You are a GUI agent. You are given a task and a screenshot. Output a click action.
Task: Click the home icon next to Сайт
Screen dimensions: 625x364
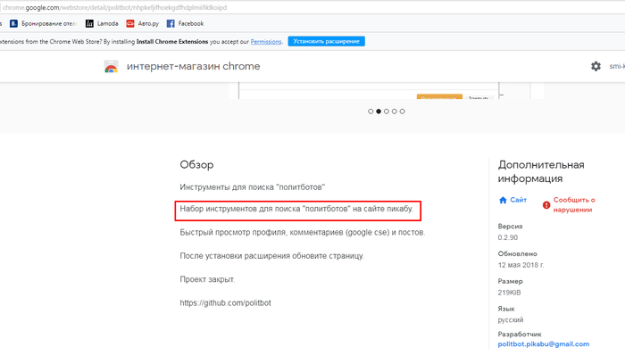pos(504,202)
